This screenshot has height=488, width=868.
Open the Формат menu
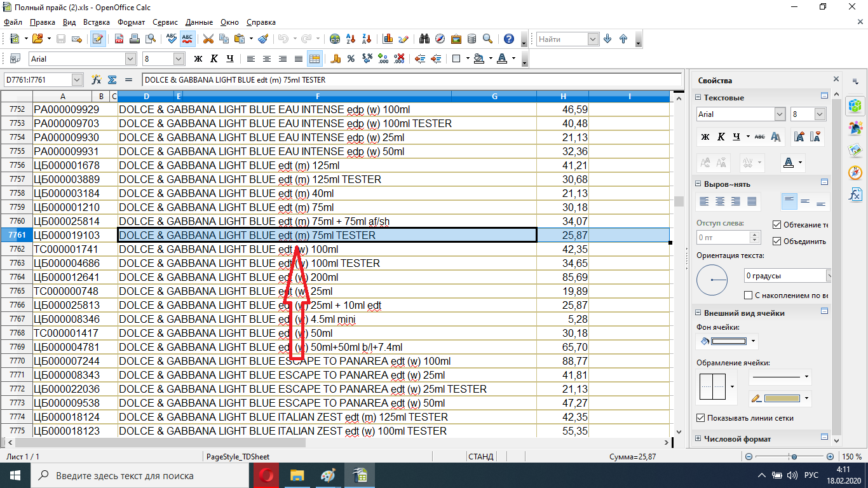click(132, 22)
